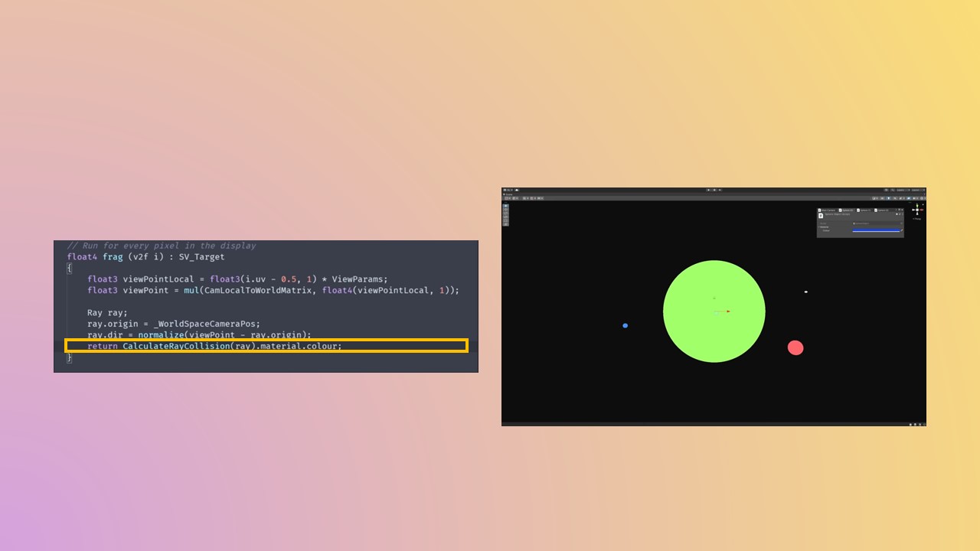Click the Pause button in Unity toolbar

point(714,190)
